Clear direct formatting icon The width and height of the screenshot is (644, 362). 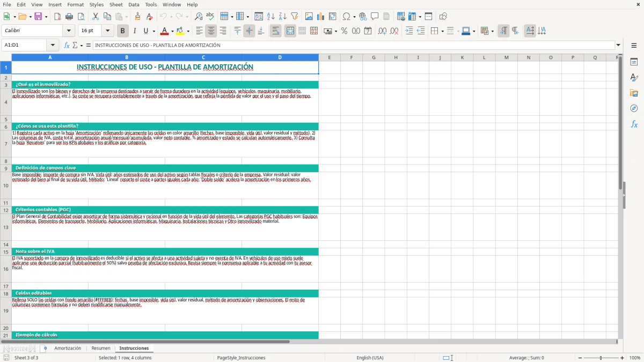coord(149,17)
